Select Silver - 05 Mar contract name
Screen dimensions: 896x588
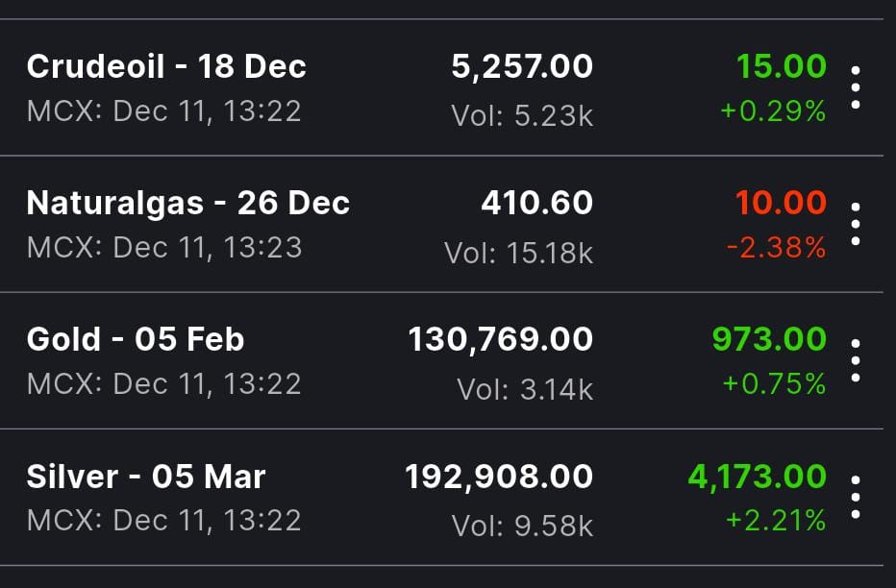146,476
